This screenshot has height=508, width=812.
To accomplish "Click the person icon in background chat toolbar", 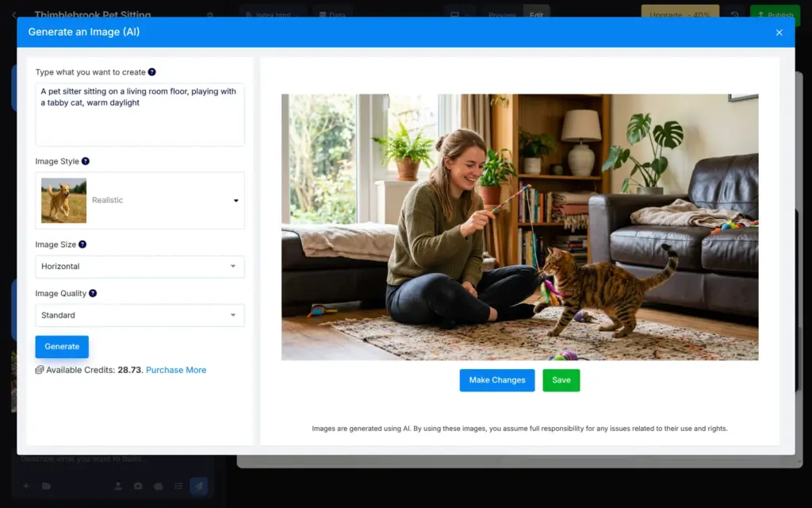I will pos(118,486).
